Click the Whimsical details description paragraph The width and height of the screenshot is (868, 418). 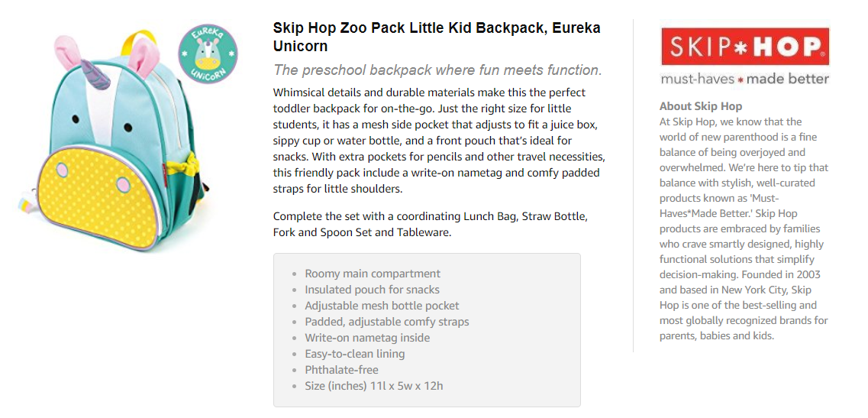[439, 141]
